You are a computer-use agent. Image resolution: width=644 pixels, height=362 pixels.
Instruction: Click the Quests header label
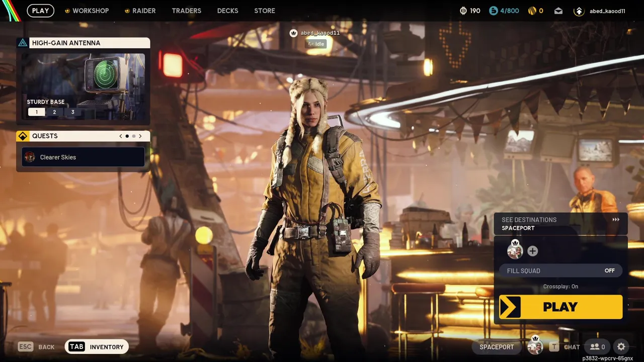point(45,136)
